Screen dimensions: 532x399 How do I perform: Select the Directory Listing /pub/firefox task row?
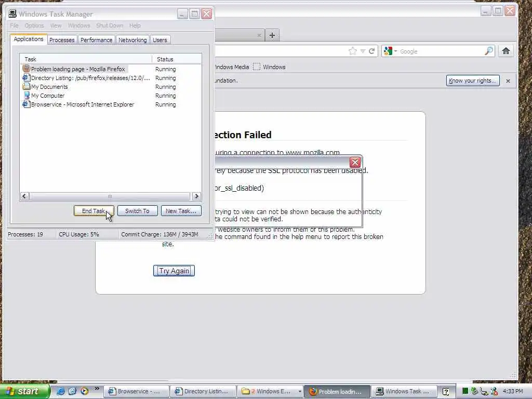pyautogui.click(x=111, y=78)
